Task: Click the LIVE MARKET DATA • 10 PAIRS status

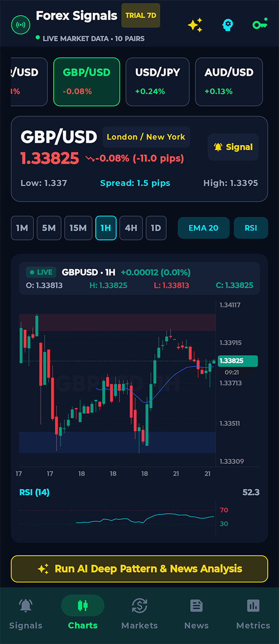Action: pos(94,38)
